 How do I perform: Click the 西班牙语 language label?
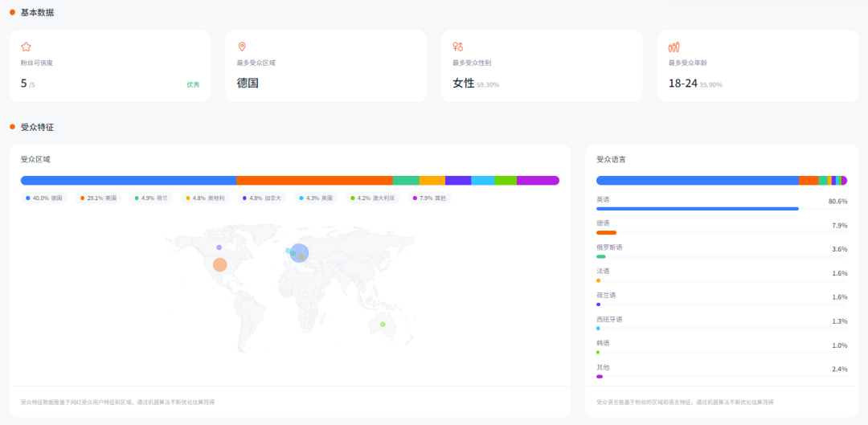tap(609, 319)
